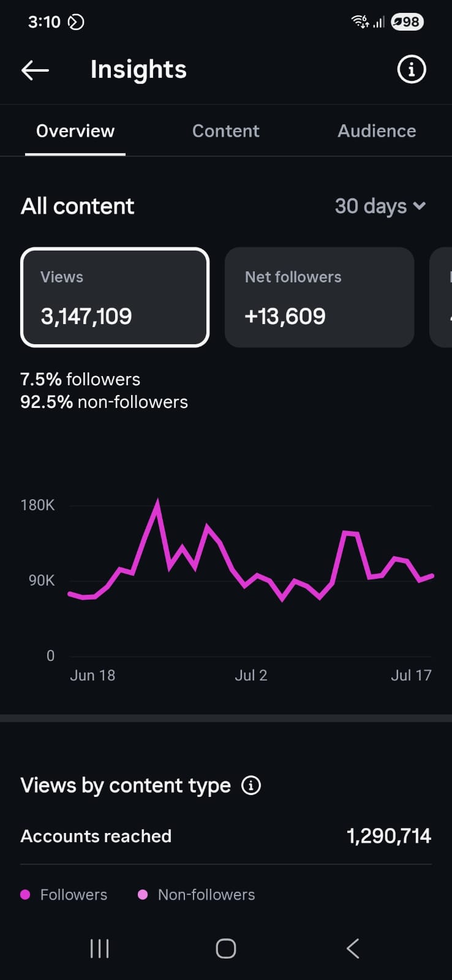This screenshot has height=980, width=452.
Task: Tap info icon beside Views by content type
Action: 251,785
